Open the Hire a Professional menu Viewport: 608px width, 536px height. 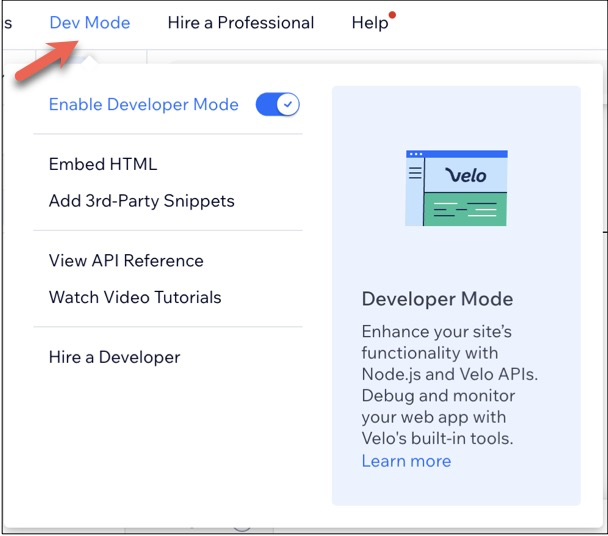tap(241, 22)
